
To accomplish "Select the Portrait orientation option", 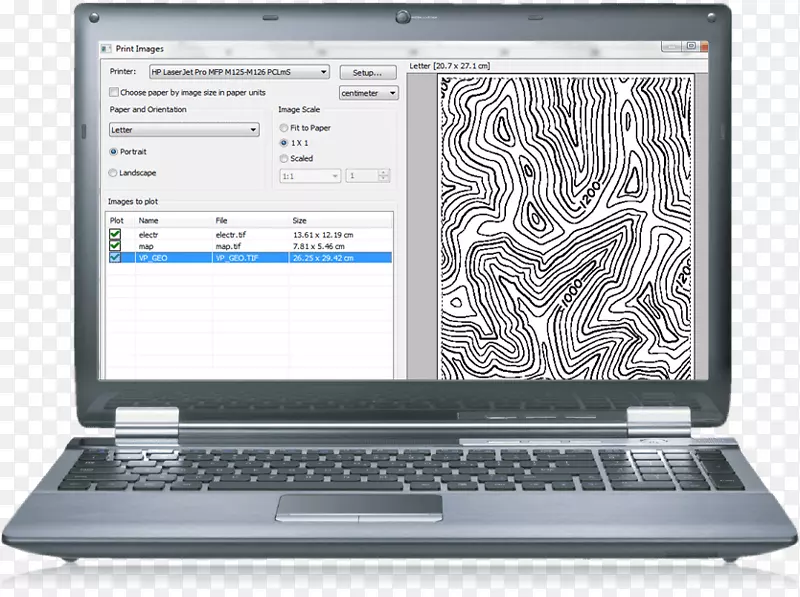I will tap(113, 152).
